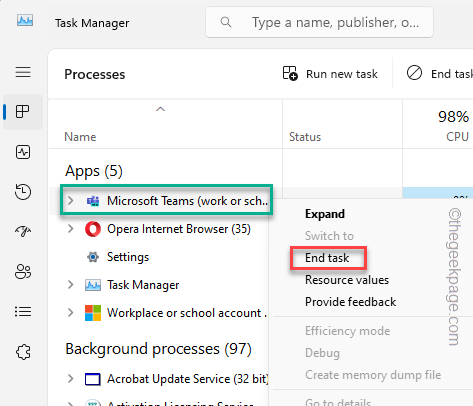Screen dimensions: 473x406
Task: Expand the Microsoft Teams process row
Action: click(70, 201)
